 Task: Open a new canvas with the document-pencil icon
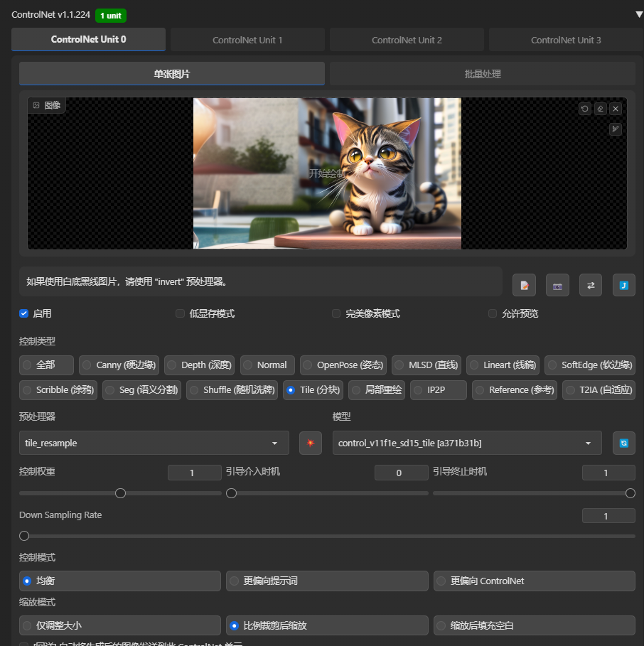point(524,284)
